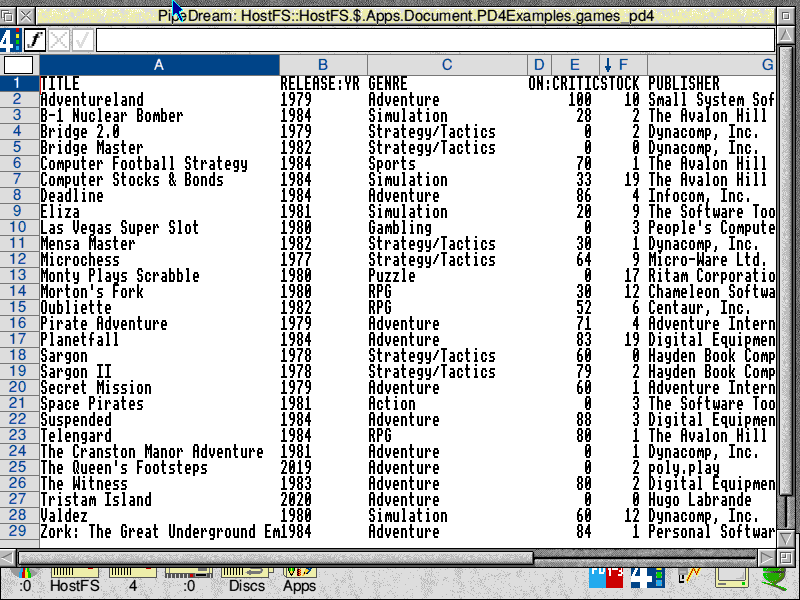The image size is (800, 600).
Task: Select column F header with arrow marker
Action: 623,65
